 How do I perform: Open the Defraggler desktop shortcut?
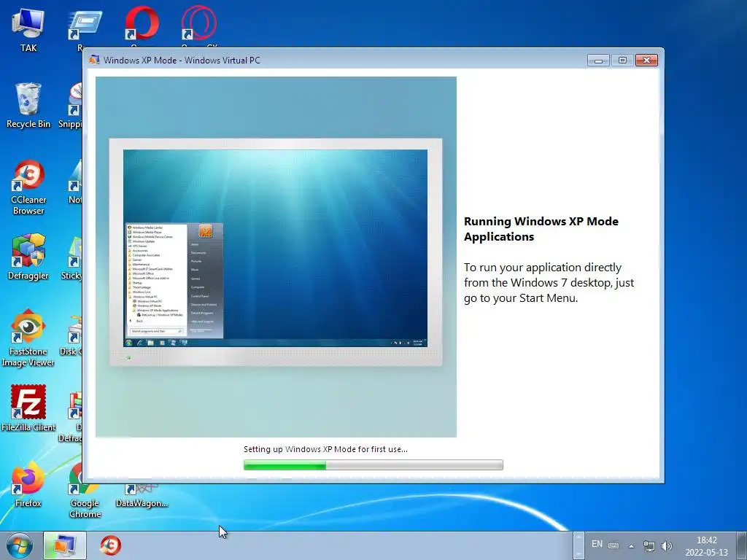pos(28,256)
